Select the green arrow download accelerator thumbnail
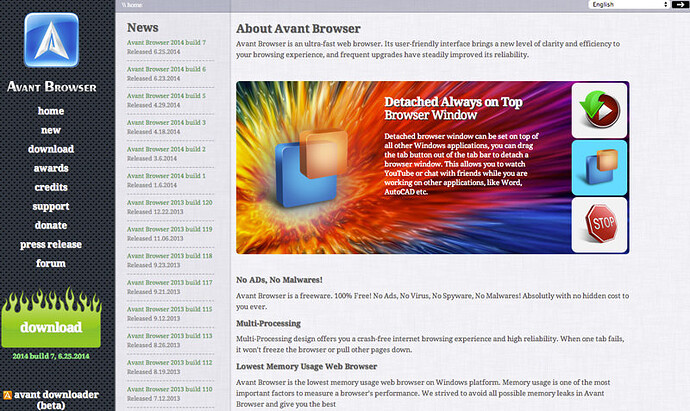Screen dimensions: 690x411 599,110
